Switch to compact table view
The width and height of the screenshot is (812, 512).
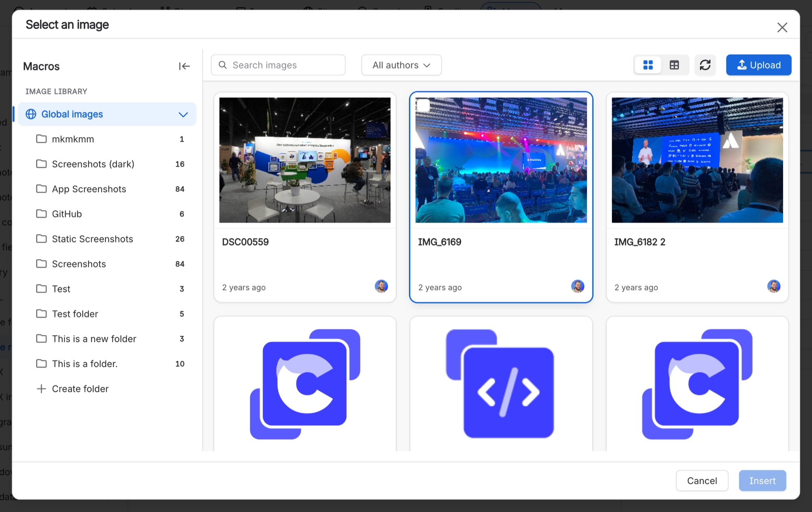coord(674,65)
